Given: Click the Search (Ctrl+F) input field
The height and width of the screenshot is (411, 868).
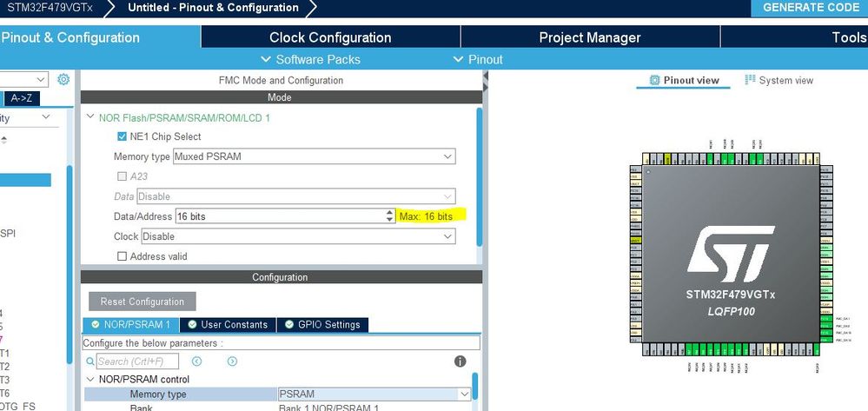Looking at the screenshot, I should click(x=138, y=361).
